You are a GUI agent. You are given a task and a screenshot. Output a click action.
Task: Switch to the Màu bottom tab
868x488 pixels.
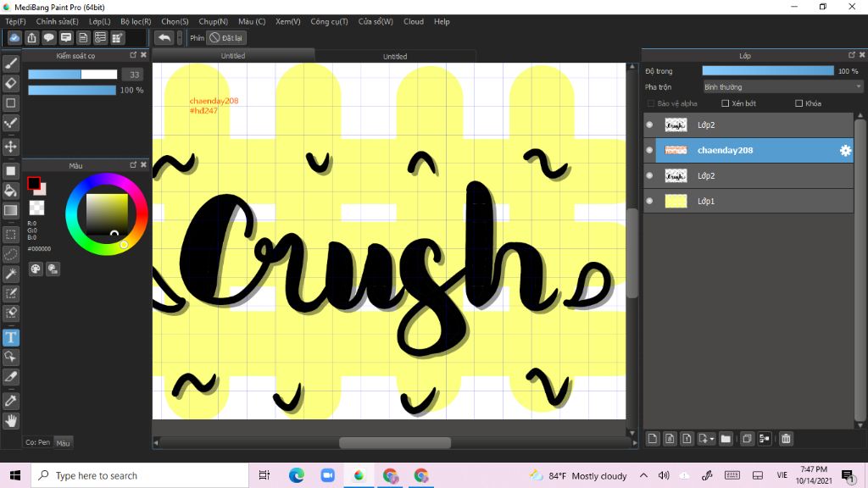(63, 442)
